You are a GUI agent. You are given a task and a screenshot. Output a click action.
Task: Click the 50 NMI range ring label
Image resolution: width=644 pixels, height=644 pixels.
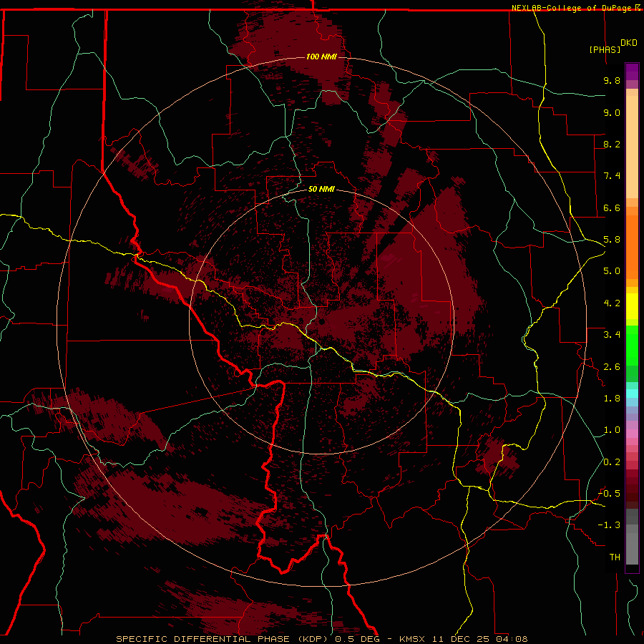[321, 189]
